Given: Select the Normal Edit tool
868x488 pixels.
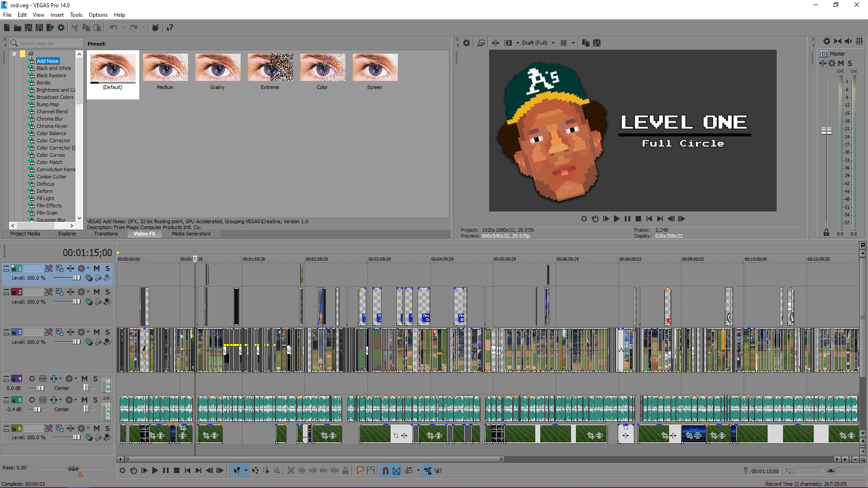Looking at the screenshot, I should (x=236, y=471).
